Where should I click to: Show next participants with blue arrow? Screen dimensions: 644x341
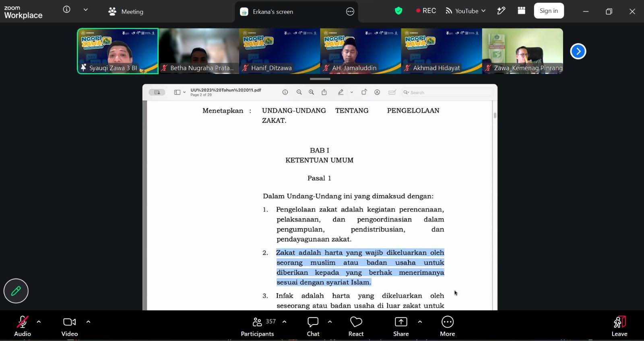pos(578,51)
